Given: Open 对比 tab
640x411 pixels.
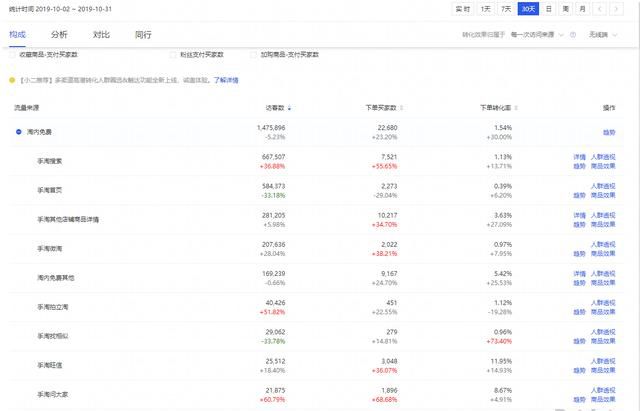Looking at the screenshot, I should click(x=101, y=34).
